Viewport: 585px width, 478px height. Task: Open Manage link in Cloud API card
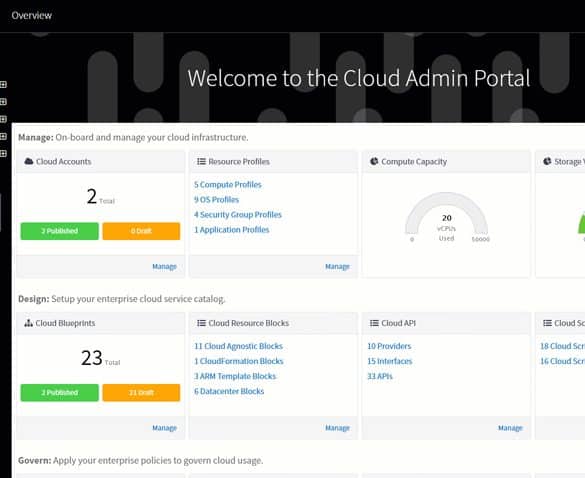point(510,428)
